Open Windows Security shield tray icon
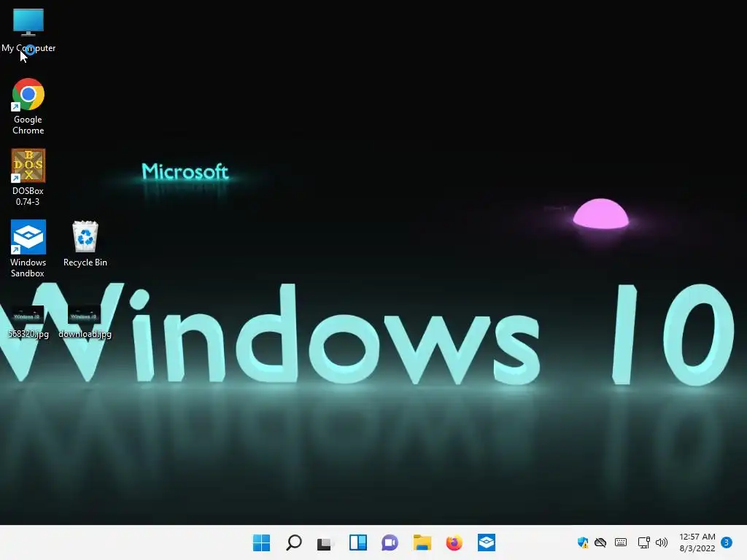Screen dimensions: 747x560 582,542
